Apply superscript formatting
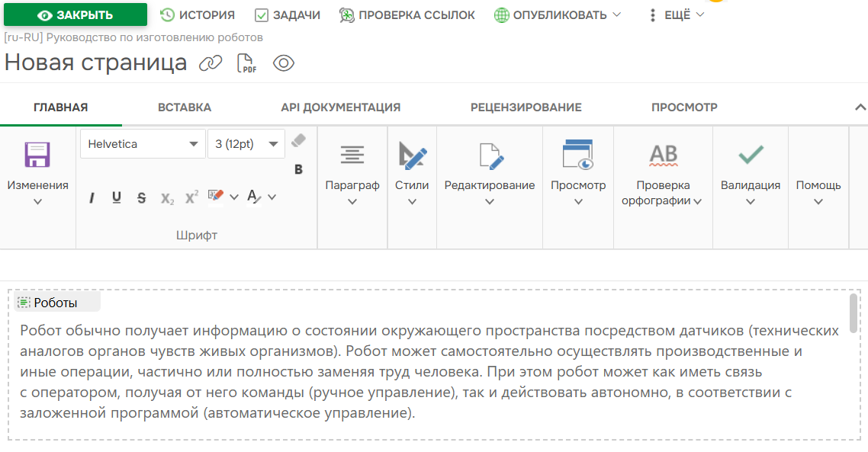Image resolution: width=868 pixels, height=452 pixels. pyautogui.click(x=190, y=196)
